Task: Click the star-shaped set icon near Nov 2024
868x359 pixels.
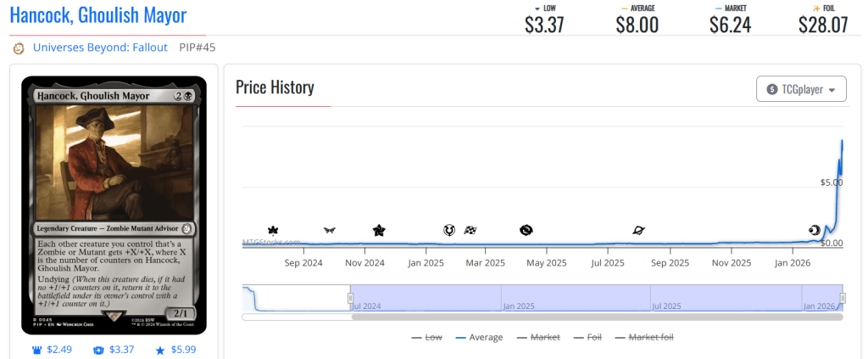Action: coord(379,230)
